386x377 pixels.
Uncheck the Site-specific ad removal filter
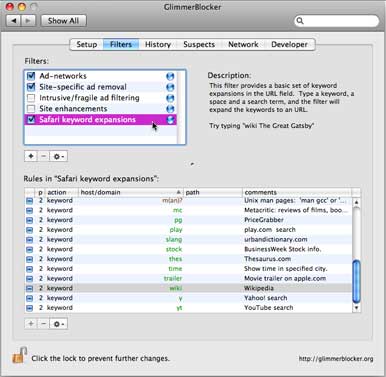click(31, 87)
